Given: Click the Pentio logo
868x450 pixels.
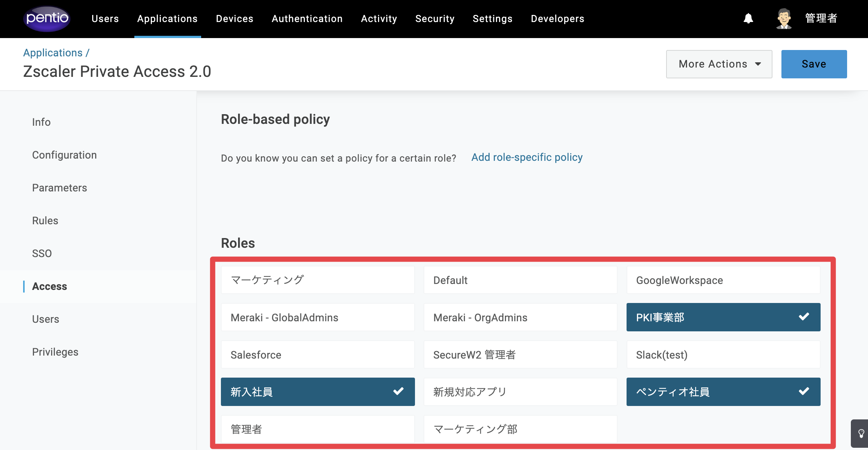Looking at the screenshot, I should click(x=47, y=19).
